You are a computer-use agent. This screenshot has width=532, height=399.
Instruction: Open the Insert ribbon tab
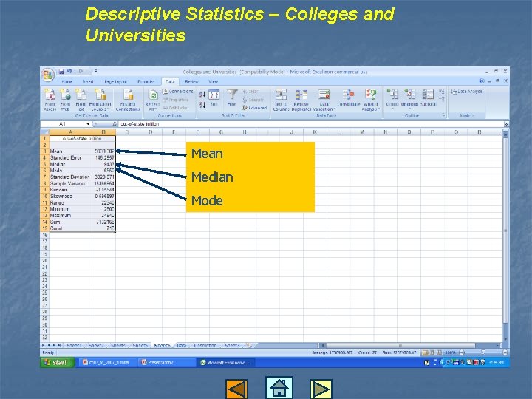point(88,81)
